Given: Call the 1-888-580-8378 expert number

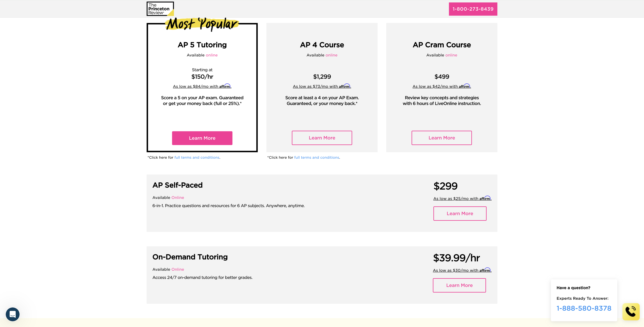Looking at the screenshot, I should [584, 308].
